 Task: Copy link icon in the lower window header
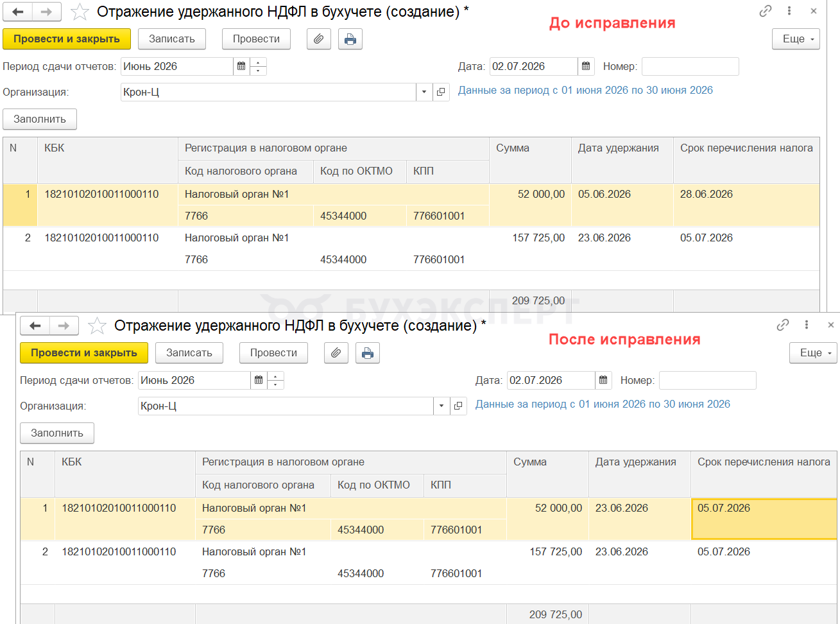[783, 325]
